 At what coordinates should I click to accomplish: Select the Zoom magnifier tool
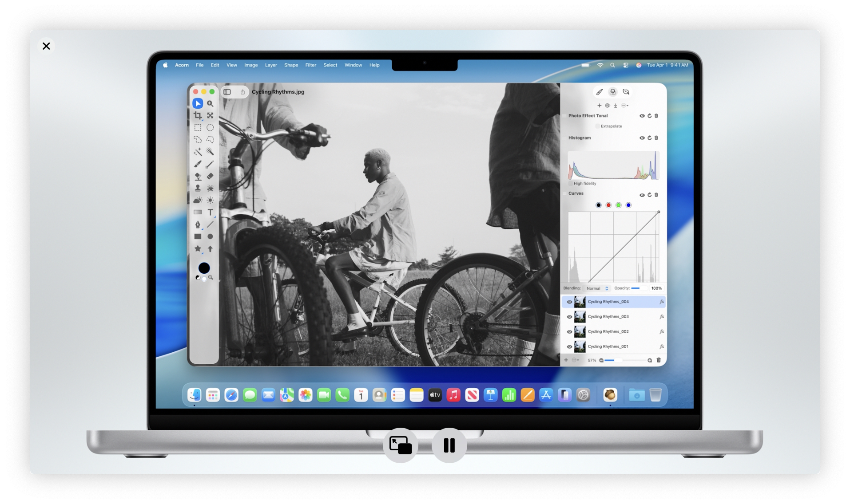coord(210,104)
